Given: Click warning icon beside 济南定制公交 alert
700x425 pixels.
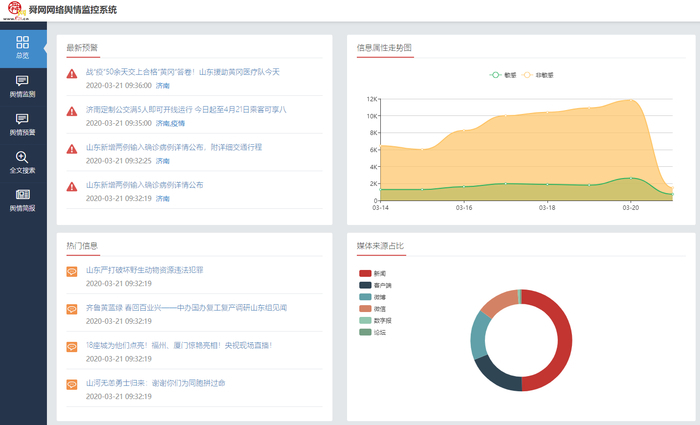Looking at the screenshot, I should (x=72, y=111).
